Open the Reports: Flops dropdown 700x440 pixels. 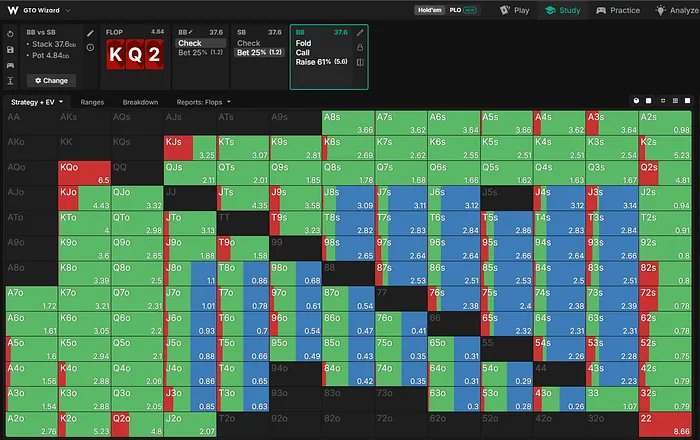click(204, 102)
